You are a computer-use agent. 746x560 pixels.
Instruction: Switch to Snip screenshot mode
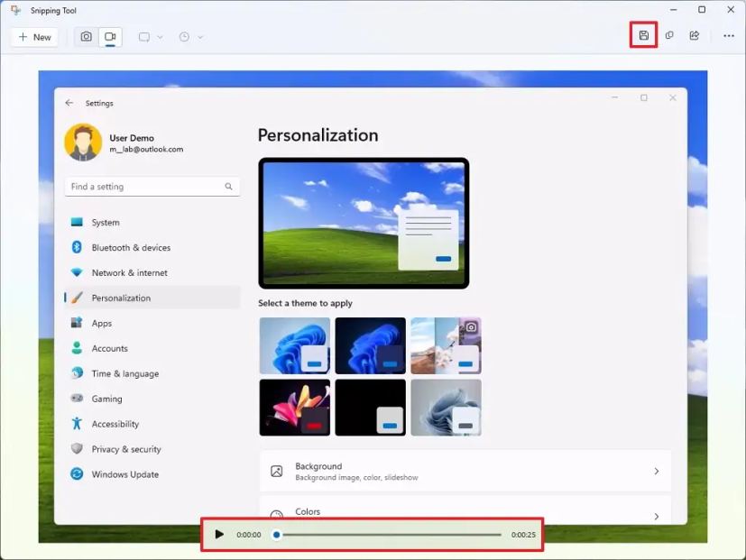[86, 37]
